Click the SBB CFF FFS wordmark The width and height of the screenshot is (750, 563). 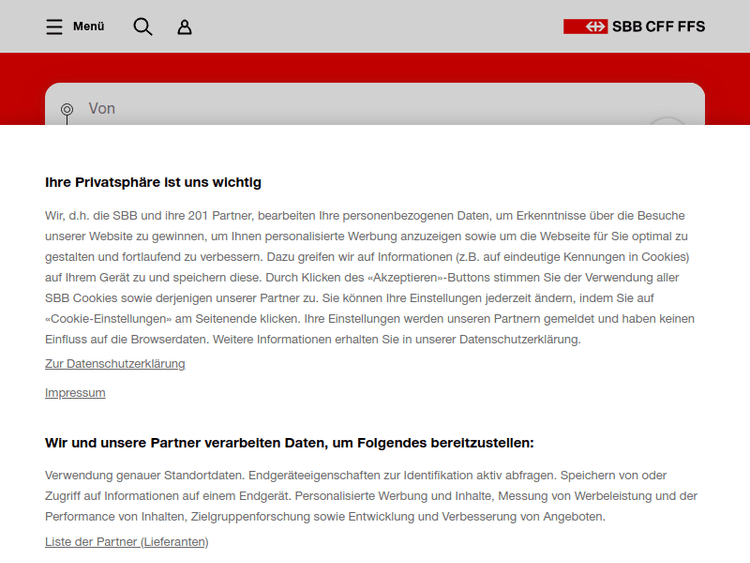[x=658, y=27]
